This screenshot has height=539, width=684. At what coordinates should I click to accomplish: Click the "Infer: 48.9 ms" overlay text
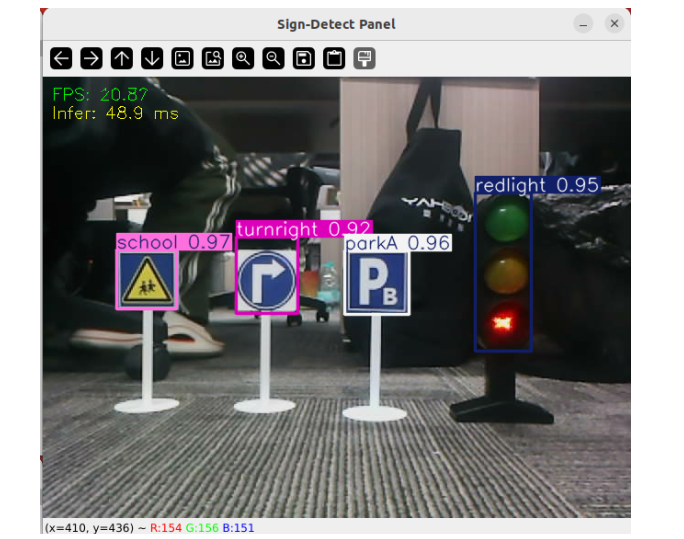[x=116, y=114]
